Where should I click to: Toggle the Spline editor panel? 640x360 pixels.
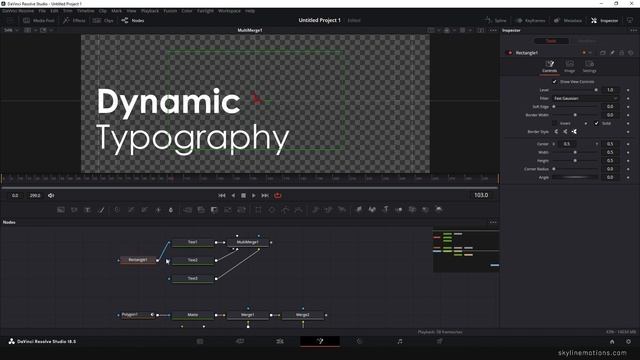point(496,20)
